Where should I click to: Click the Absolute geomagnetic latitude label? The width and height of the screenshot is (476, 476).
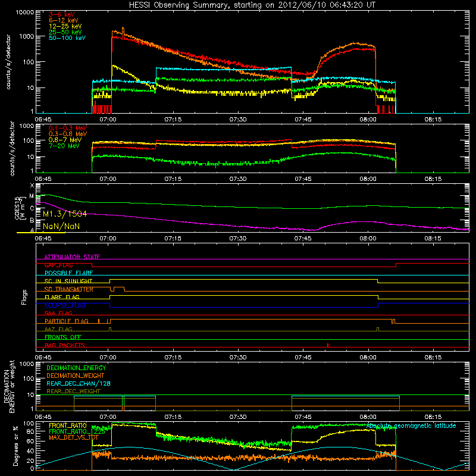pos(411,425)
